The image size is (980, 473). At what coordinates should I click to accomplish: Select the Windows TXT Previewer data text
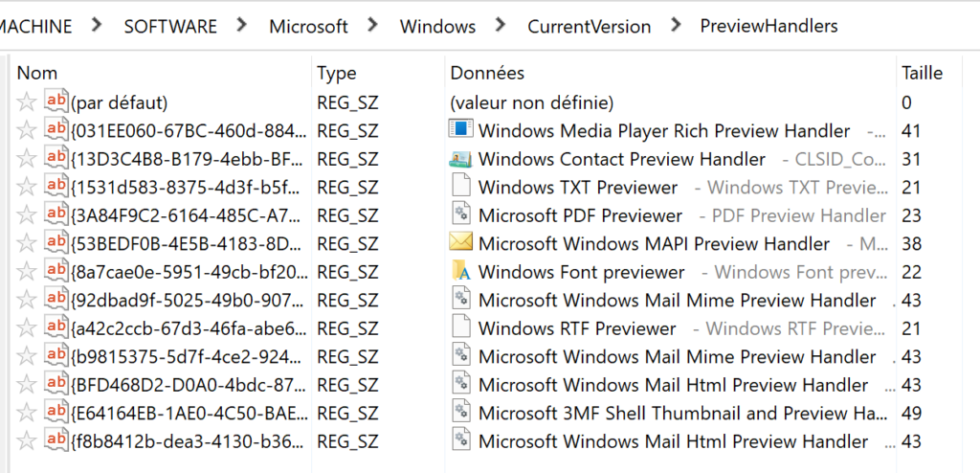(x=578, y=187)
